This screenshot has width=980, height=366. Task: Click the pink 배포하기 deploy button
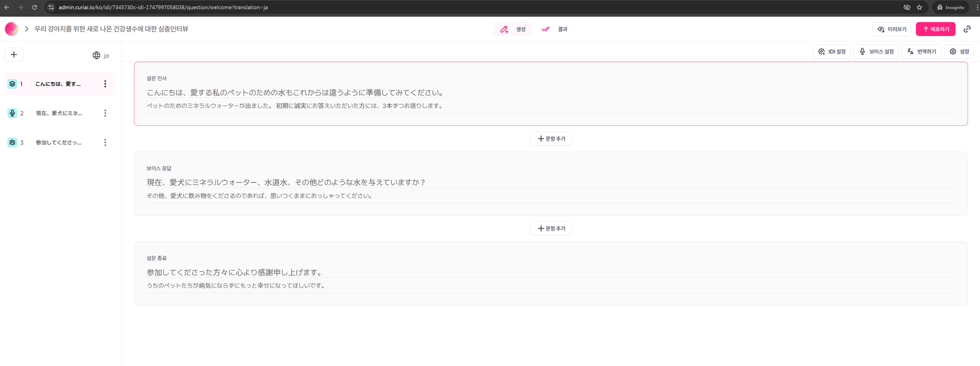(935, 29)
